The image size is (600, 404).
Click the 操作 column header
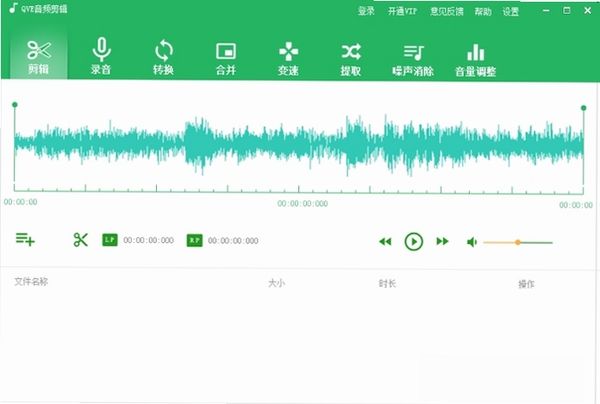527,284
